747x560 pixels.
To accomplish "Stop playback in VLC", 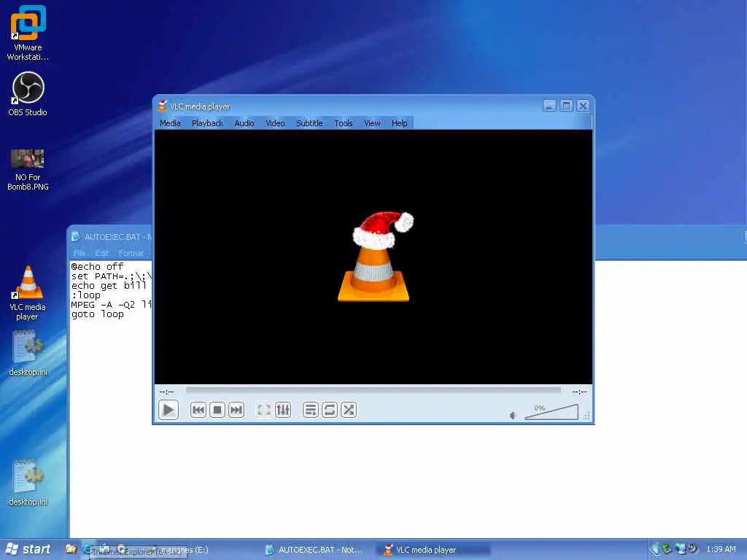I will (217, 410).
